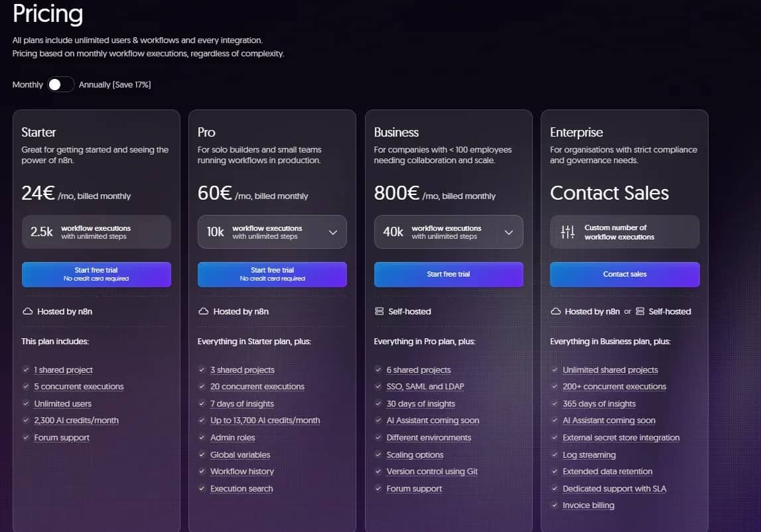The width and height of the screenshot is (761, 532).
Task: Click the Enterprise custom executions sliders icon
Action: pyautogui.click(x=567, y=232)
